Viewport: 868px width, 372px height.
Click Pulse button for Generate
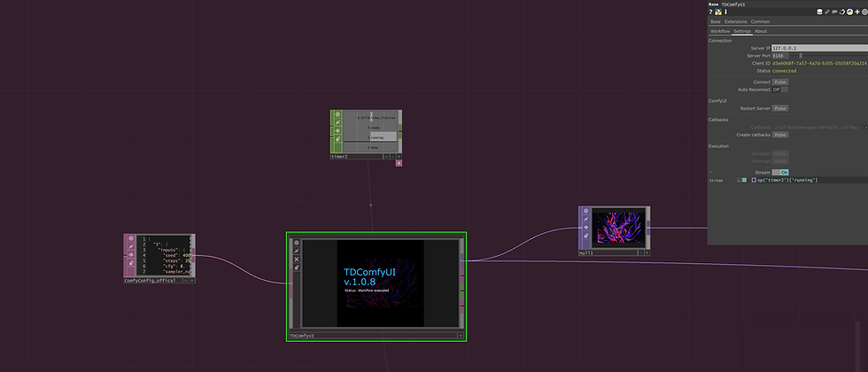click(780, 154)
